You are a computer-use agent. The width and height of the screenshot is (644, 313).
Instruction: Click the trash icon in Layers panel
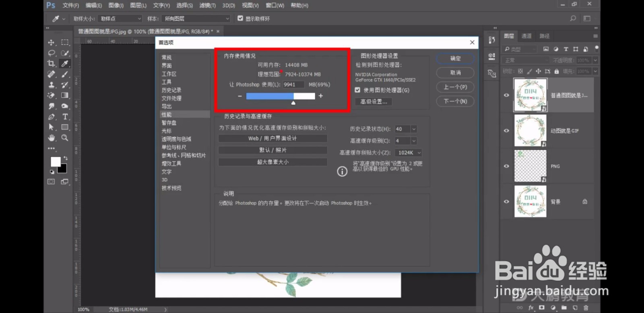(586, 308)
